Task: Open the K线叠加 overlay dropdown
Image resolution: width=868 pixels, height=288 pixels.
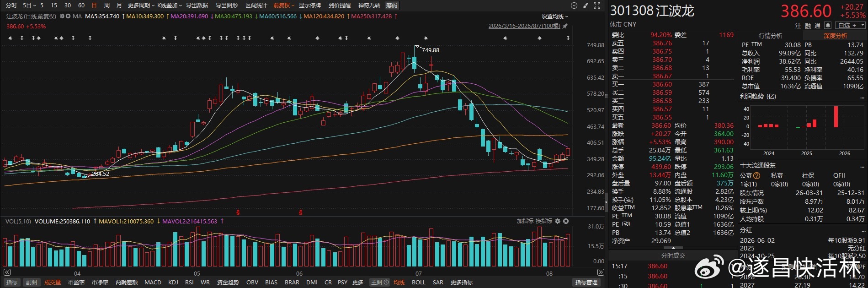Action: coord(170,5)
